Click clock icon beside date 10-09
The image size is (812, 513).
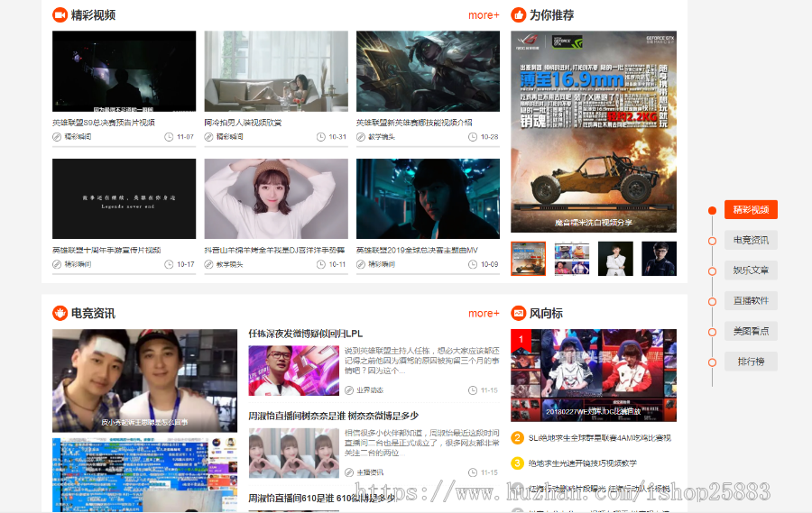[x=473, y=264]
